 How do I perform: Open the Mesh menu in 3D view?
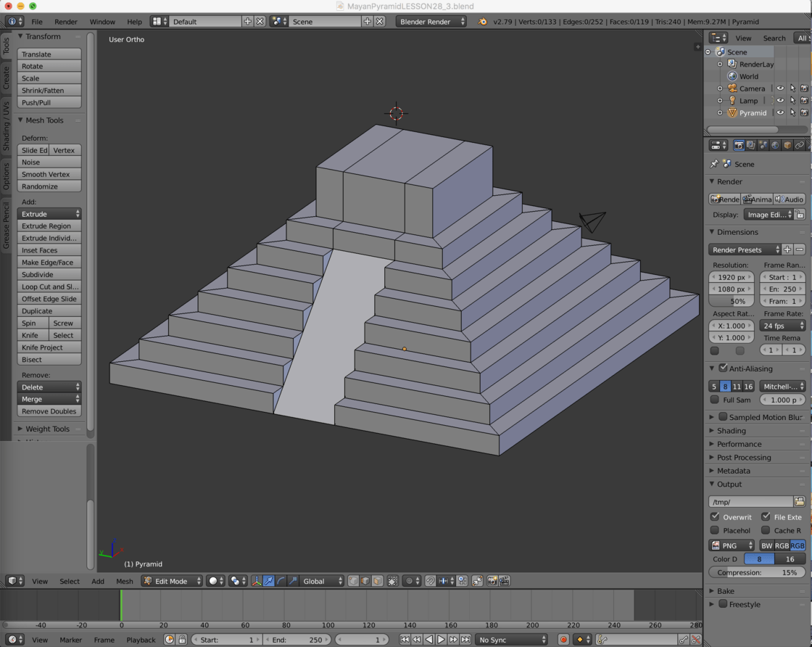(x=124, y=581)
